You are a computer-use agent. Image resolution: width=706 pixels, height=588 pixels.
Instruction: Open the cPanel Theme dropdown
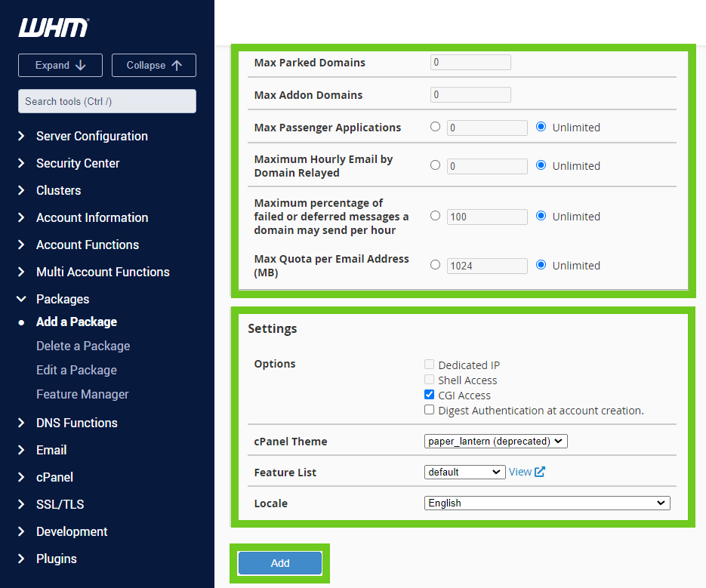(x=495, y=441)
